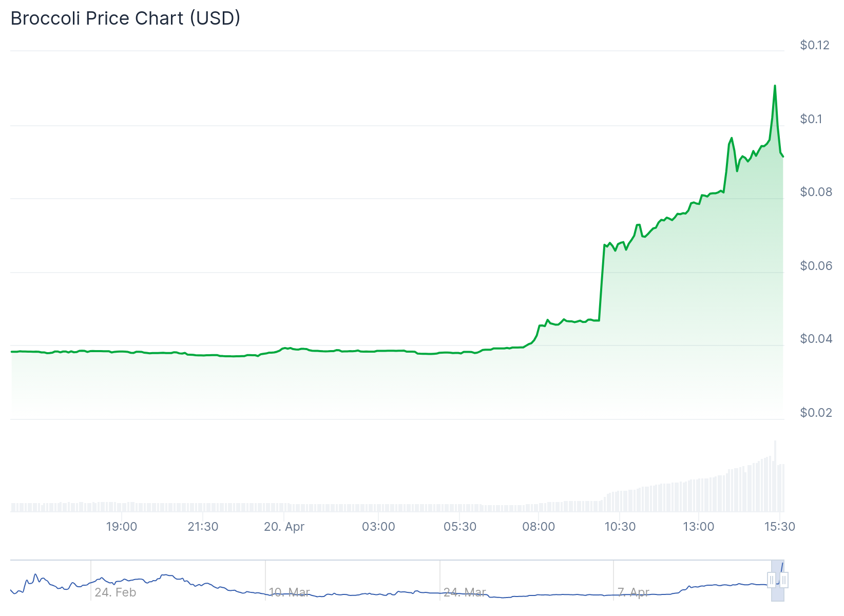Select the right navigator resize handle

pyautogui.click(x=785, y=580)
